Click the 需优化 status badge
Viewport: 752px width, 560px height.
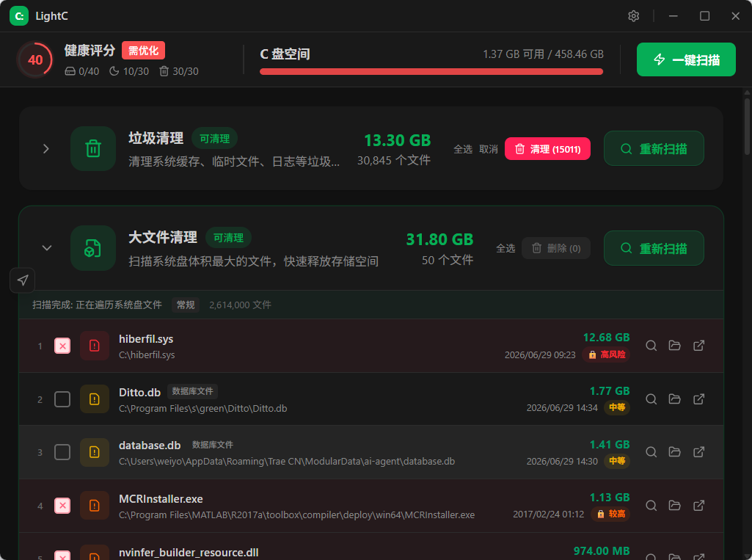143,51
